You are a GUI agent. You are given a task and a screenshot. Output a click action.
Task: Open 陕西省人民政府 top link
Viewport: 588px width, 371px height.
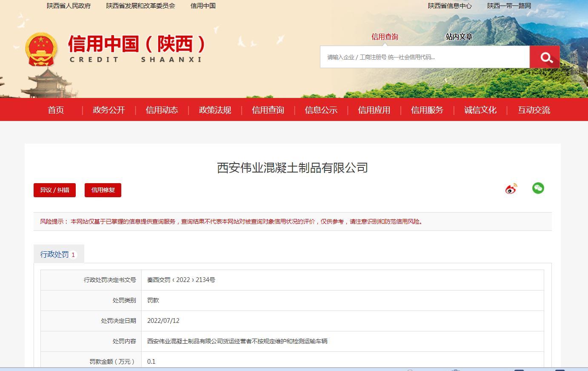click(69, 6)
